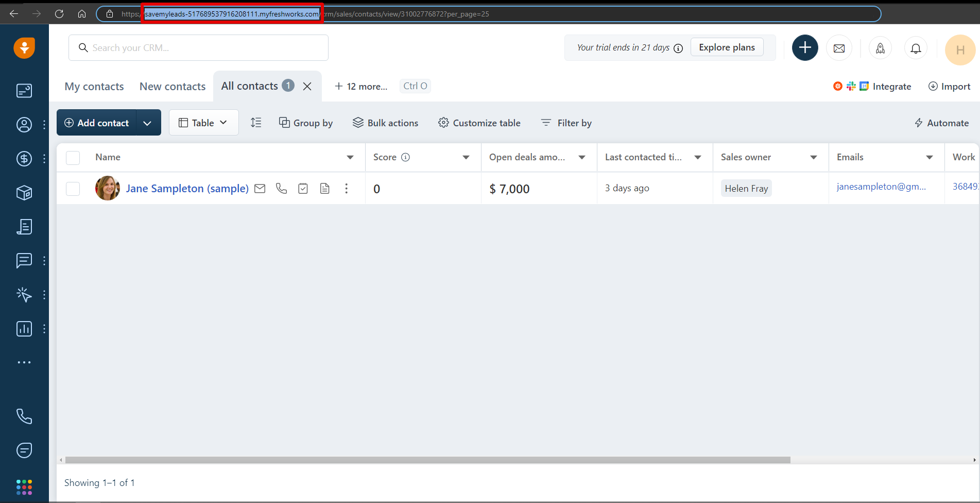Open Jane Sampleton (sample) contact link

187,189
